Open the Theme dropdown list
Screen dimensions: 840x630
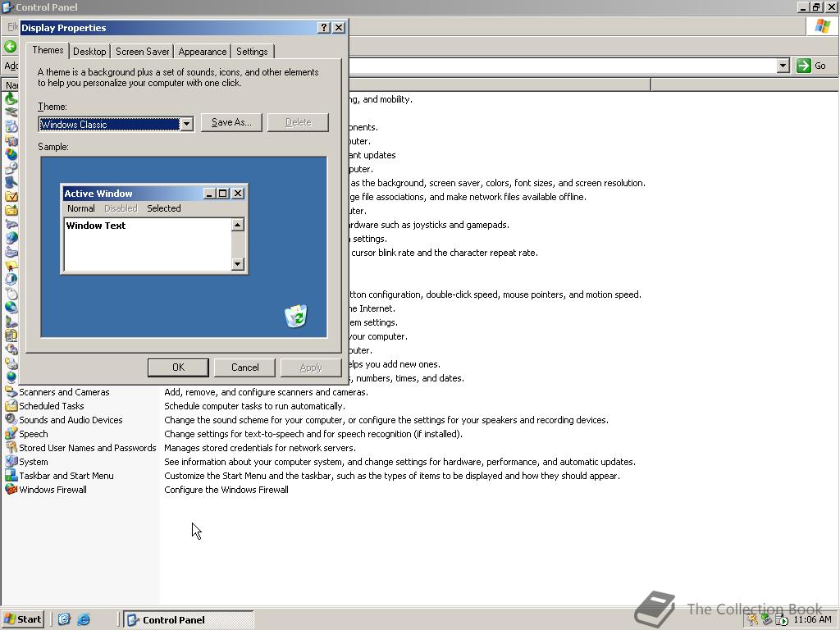(x=186, y=125)
